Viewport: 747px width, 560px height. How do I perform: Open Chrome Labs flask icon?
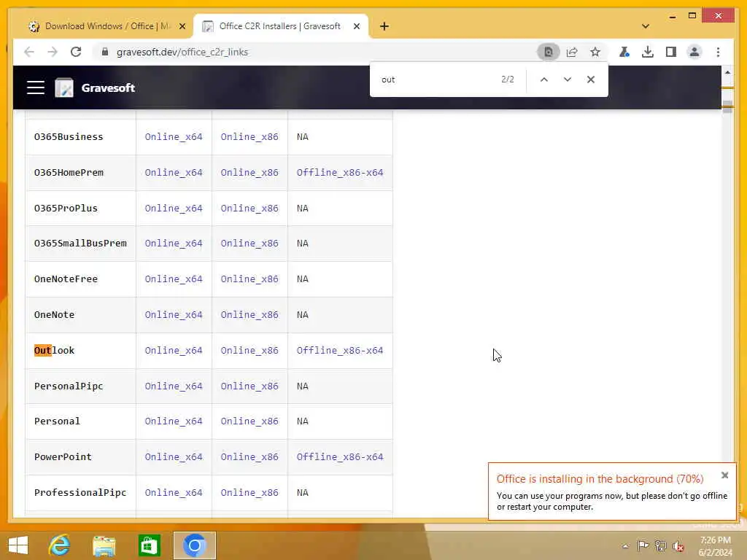(624, 52)
